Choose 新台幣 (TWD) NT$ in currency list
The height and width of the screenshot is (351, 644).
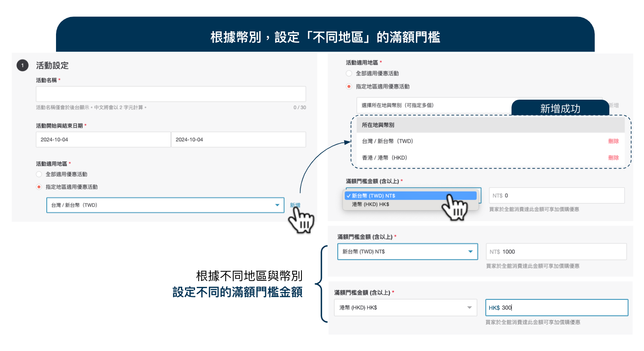tap(410, 196)
